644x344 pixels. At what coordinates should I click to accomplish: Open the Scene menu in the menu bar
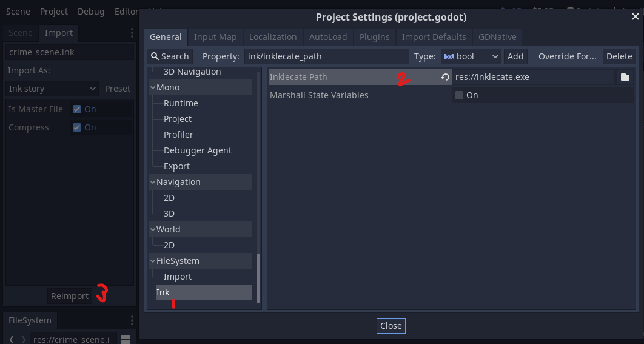18,12
